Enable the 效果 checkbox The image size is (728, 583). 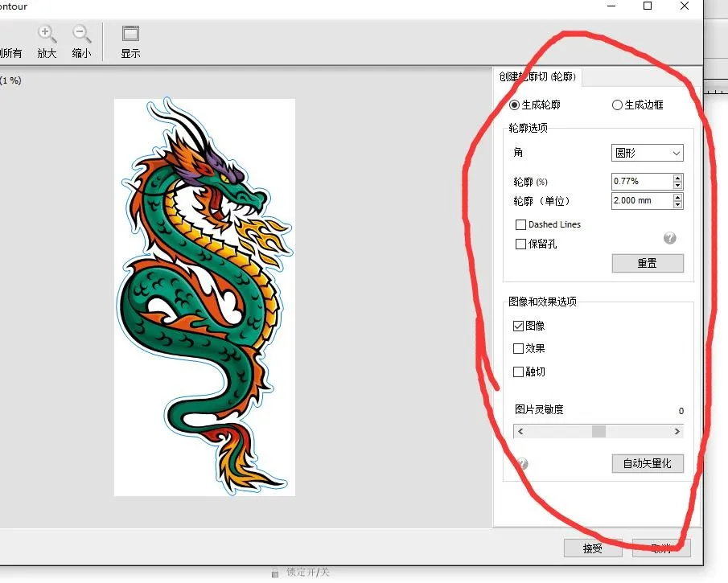click(518, 348)
